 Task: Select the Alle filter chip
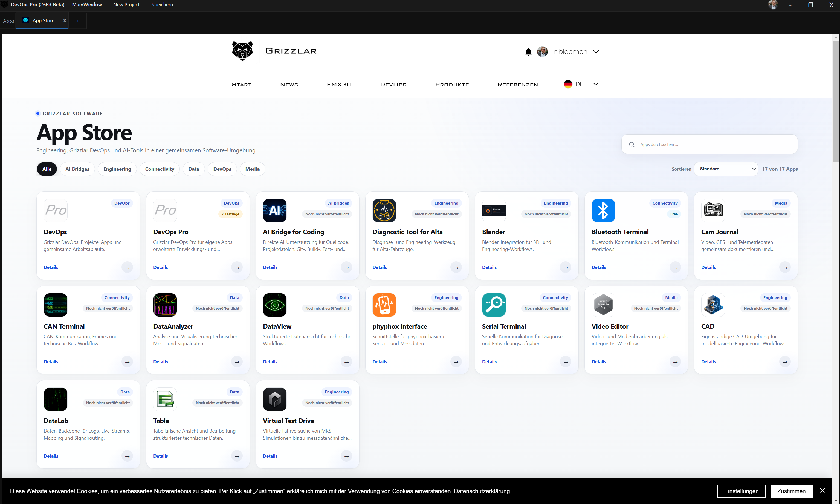coord(47,169)
